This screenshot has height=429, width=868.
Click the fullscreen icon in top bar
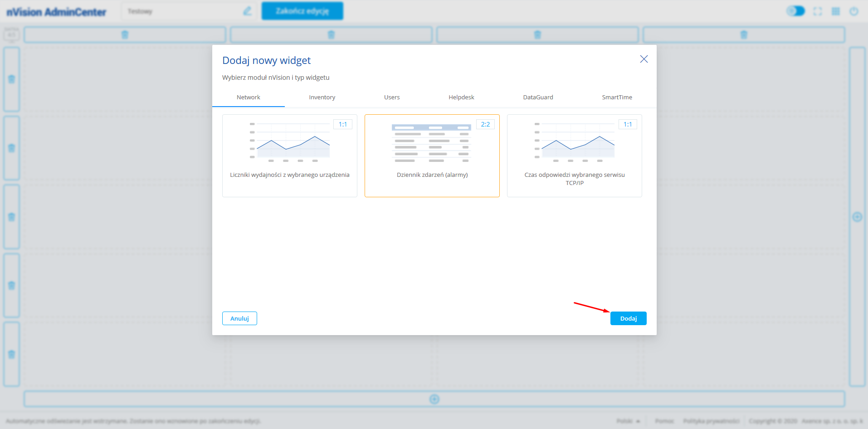click(x=818, y=11)
